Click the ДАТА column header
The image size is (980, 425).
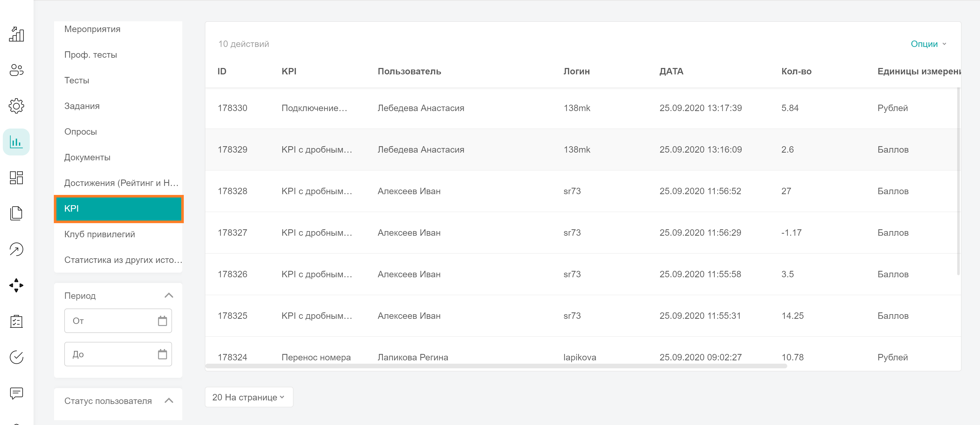[671, 72]
